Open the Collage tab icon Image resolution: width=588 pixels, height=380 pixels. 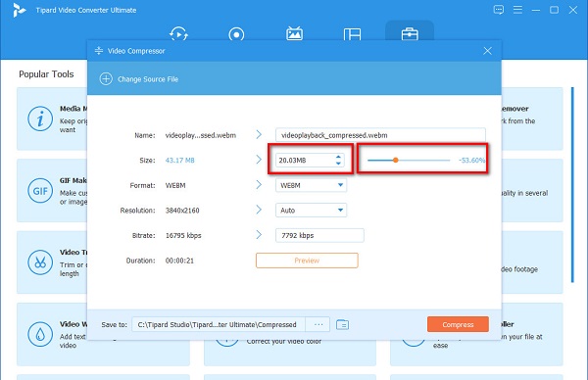(352, 34)
